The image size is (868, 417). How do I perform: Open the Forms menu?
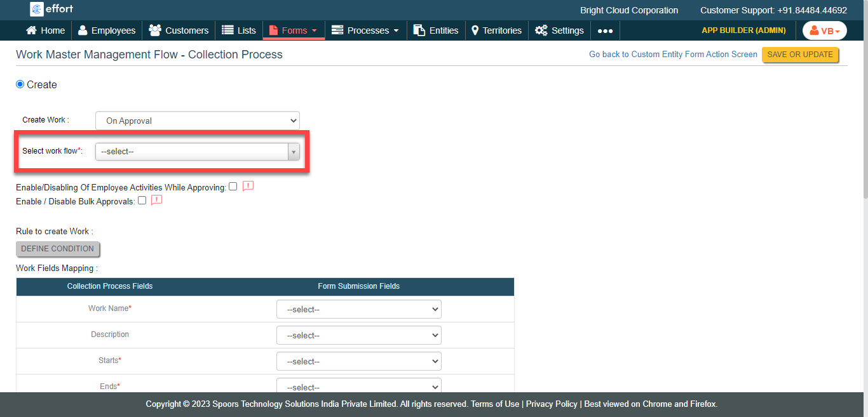pyautogui.click(x=294, y=30)
